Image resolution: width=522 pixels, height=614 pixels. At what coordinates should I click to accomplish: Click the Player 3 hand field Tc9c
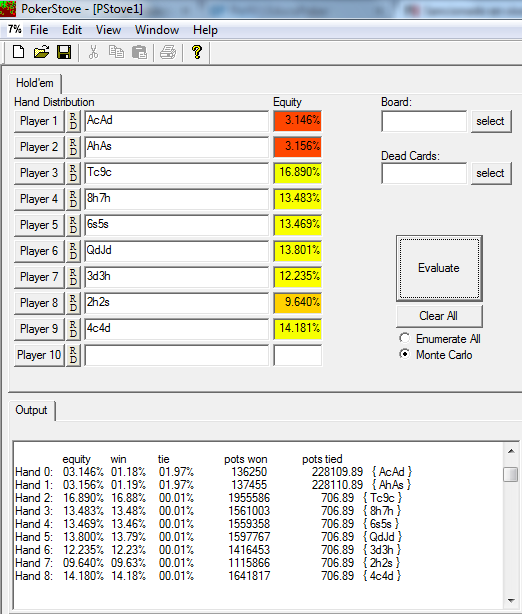coord(177,173)
